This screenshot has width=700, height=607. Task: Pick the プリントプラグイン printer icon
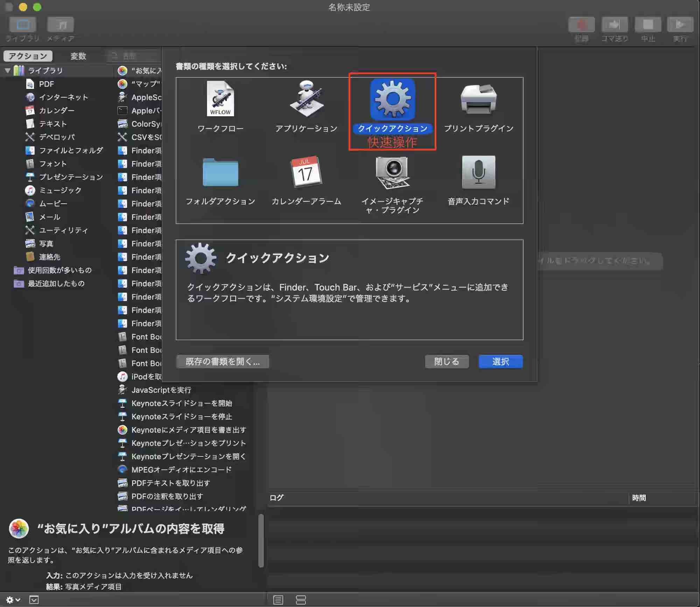click(478, 99)
